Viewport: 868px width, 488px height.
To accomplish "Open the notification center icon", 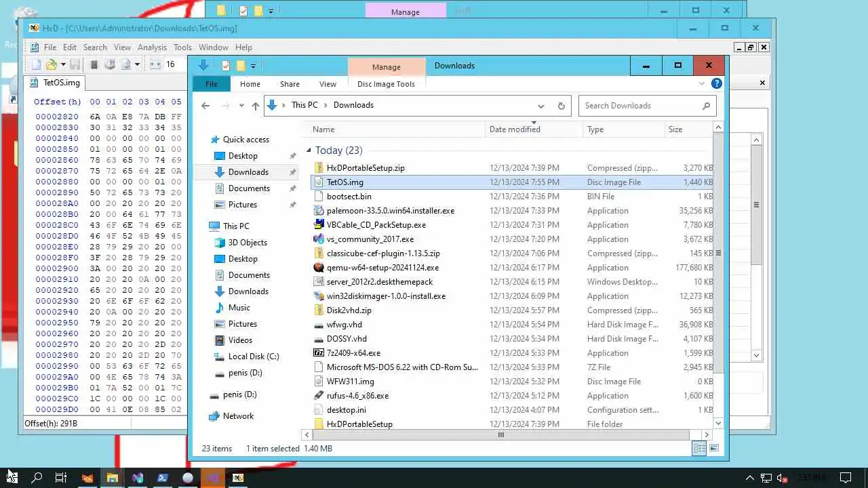I will (846, 478).
